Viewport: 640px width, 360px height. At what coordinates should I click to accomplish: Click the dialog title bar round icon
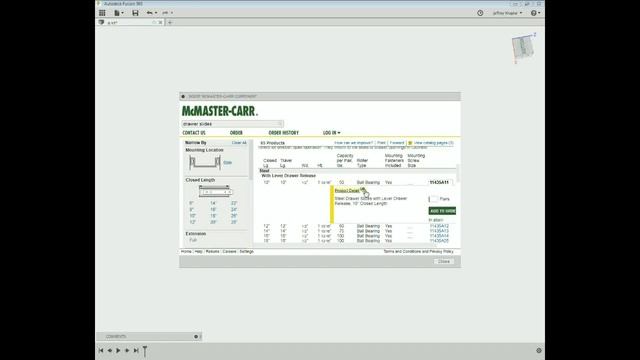tap(183, 96)
